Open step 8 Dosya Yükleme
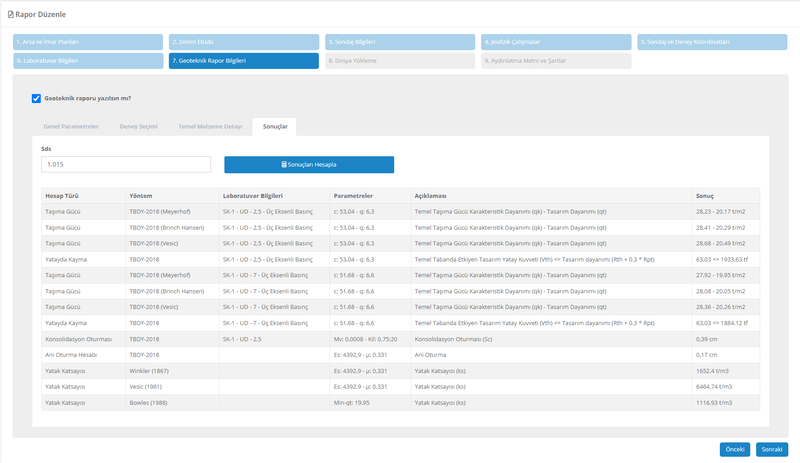800x463 pixels. (x=400, y=61)
